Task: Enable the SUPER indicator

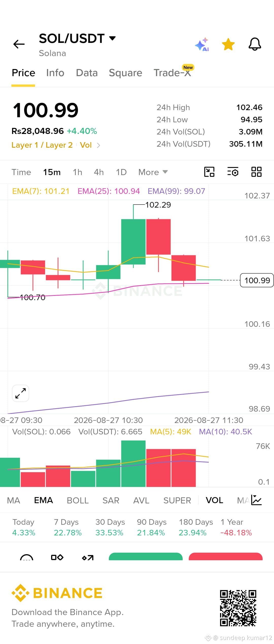Action: point(177,500)
